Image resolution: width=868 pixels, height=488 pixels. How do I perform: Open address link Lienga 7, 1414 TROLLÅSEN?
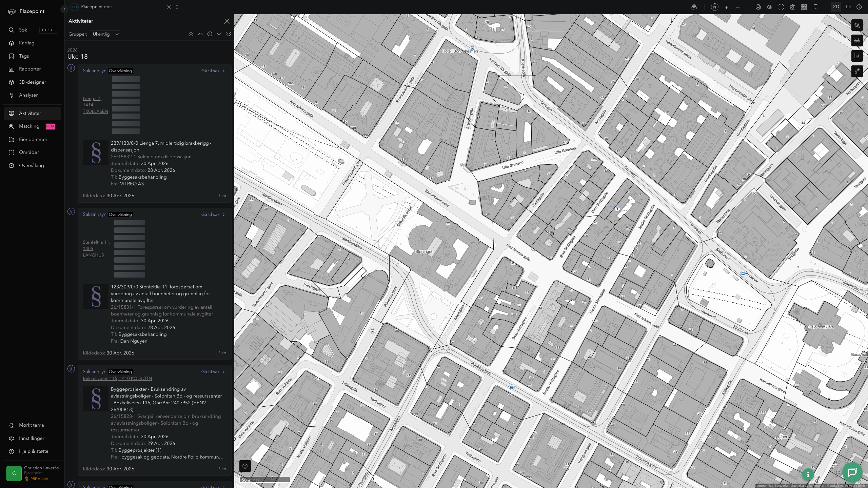(95, 105)
